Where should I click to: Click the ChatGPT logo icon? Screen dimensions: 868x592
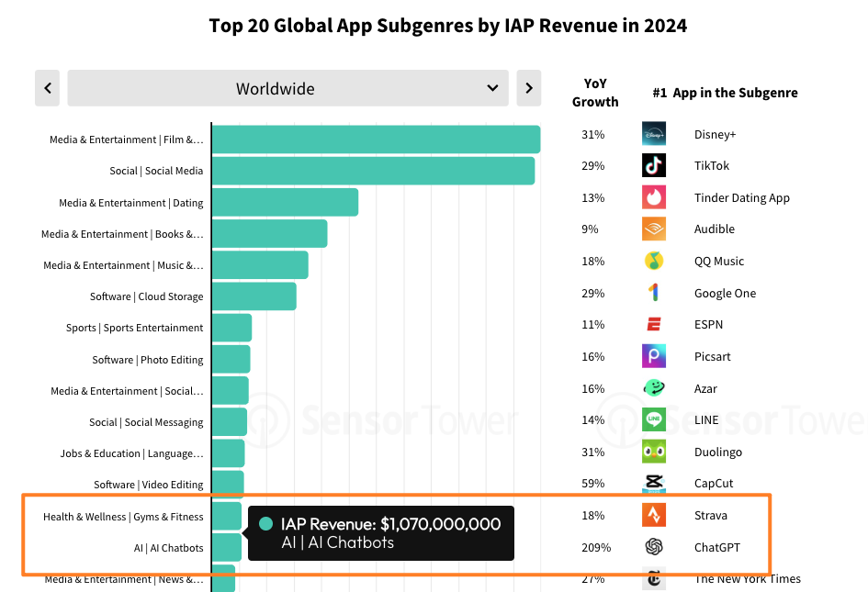pyautogui.click(x=654, y=547)
